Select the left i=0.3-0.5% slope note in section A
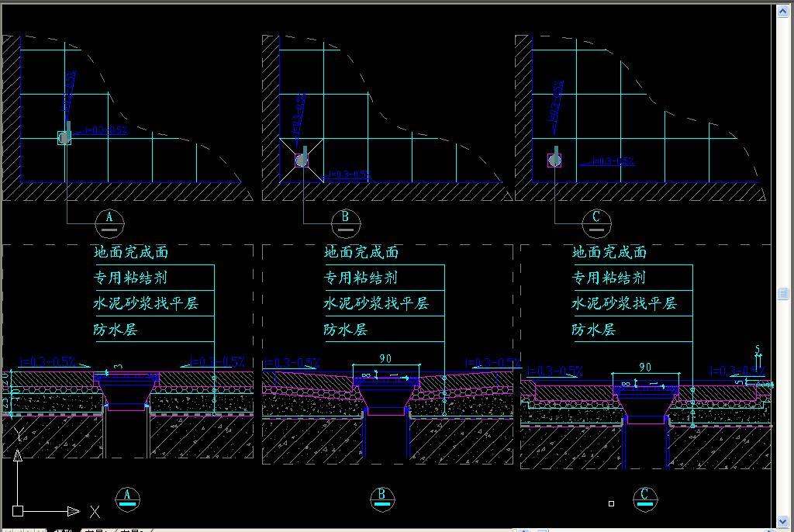This screenshot has height=532, width=794. point(47,361)
